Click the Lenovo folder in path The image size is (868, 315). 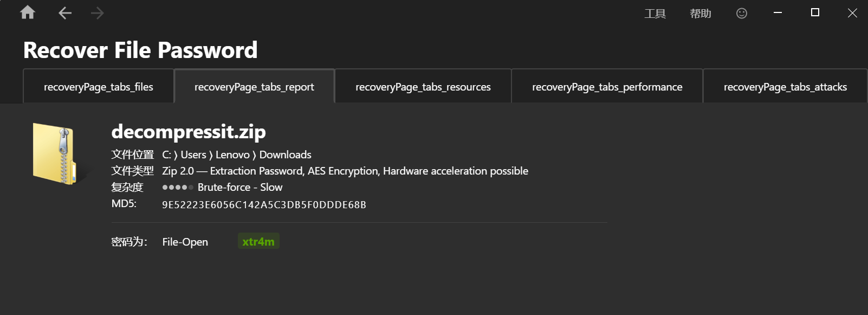pyautogui.click(x=232, y=155)
